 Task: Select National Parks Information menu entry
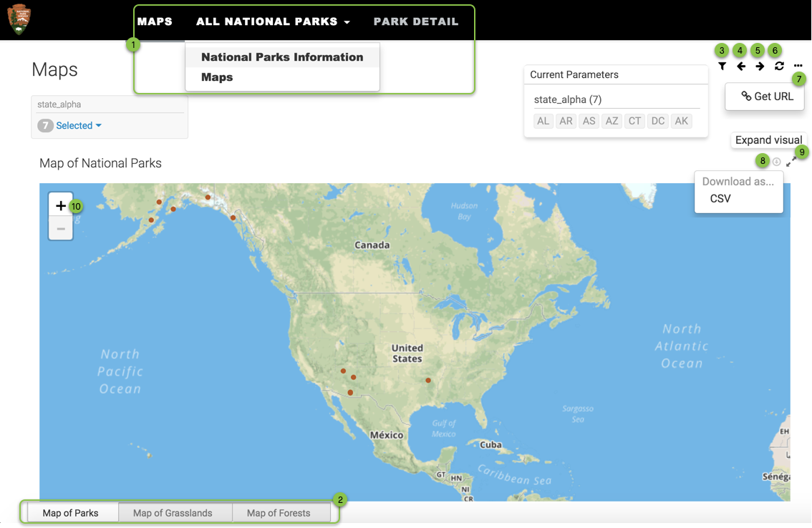[282, 57]
